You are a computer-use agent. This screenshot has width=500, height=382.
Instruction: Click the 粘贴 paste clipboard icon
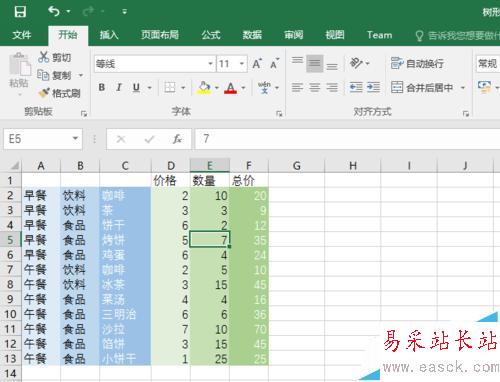click(x=19, y=64)
